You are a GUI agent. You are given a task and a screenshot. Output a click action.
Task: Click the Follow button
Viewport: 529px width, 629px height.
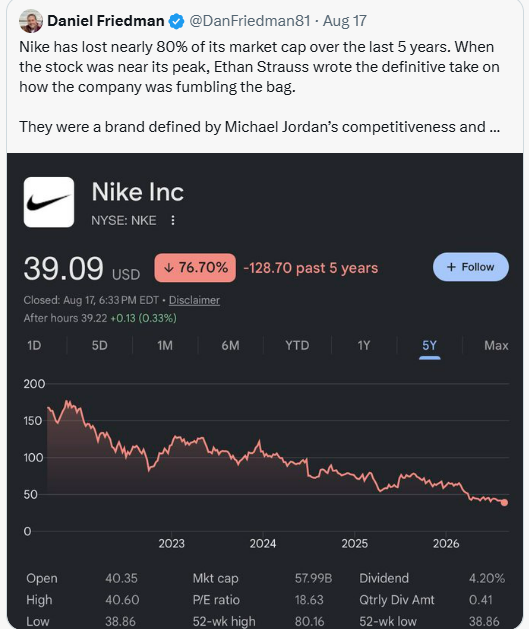coord(471,267)
